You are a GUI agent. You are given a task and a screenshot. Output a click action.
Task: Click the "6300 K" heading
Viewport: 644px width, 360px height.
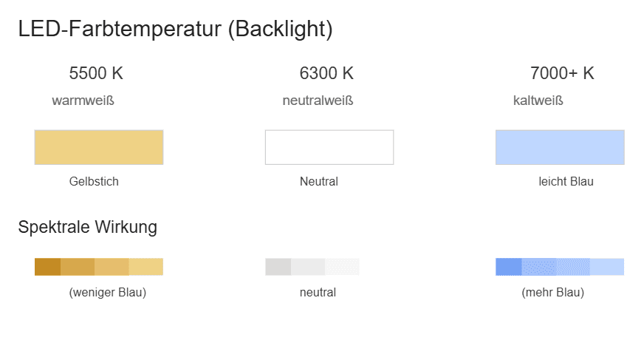[326, 73]
